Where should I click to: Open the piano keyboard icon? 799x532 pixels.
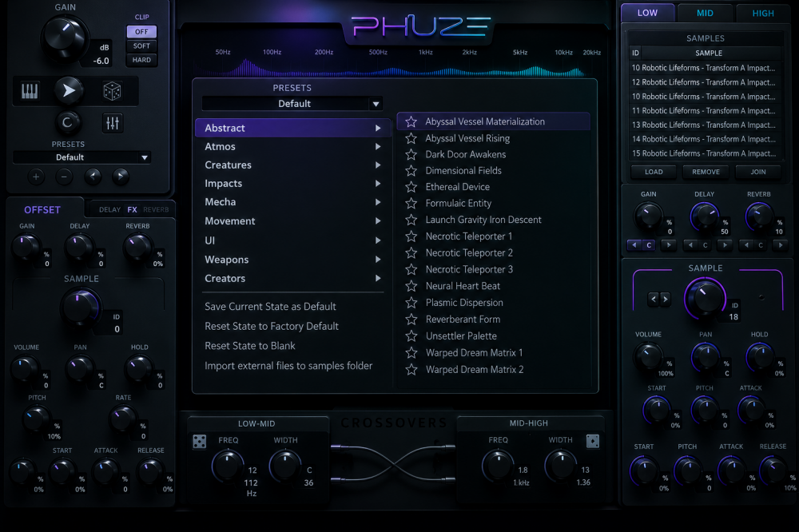coord(30,91)
